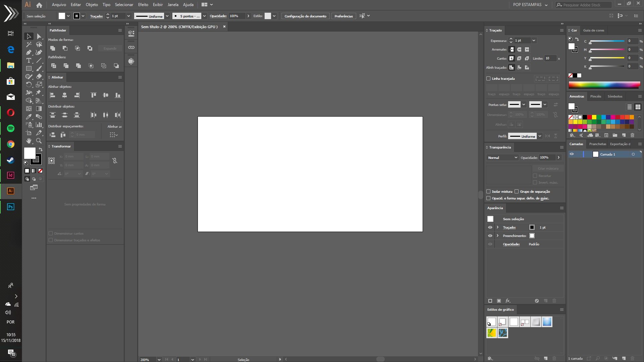
Task: Hide Camada 1 layer visibility
Action: [572, 154]
